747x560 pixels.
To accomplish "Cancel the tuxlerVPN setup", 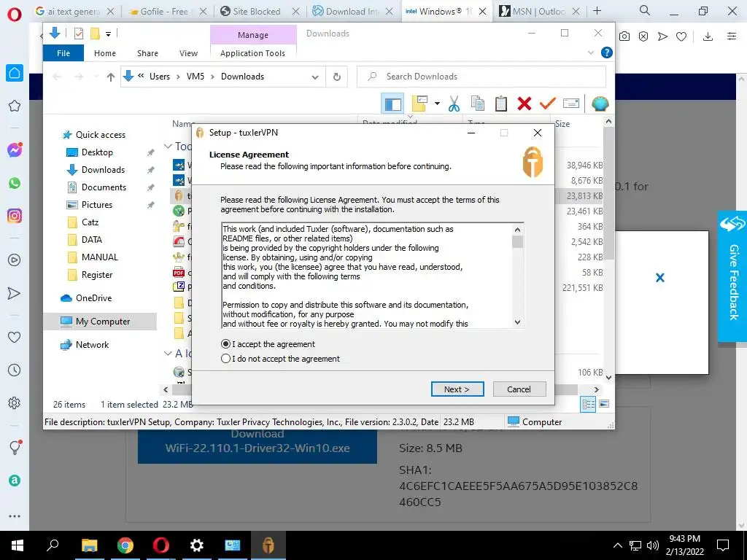I will point(519,389).
